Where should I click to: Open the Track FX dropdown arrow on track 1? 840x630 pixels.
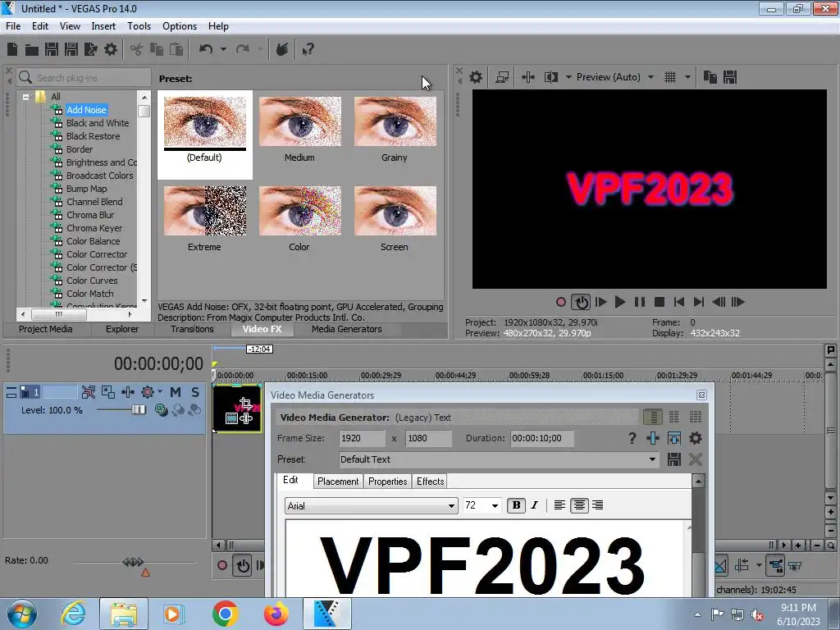tap(160, 392)
